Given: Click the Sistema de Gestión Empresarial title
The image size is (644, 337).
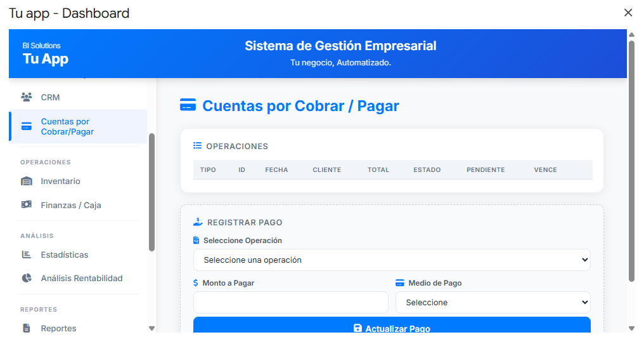Looking at the screenshot, I should coord(340,46).
